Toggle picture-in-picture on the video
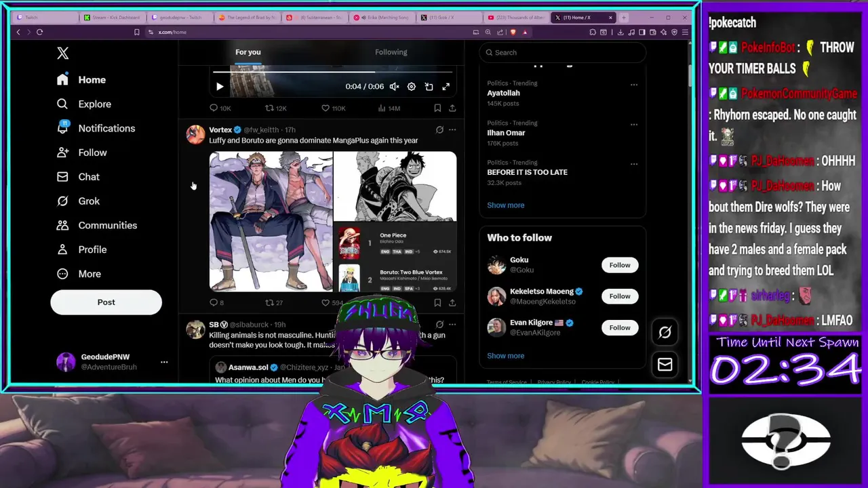The height and width of the screenshot is (488, 868). tap(429, 87)
